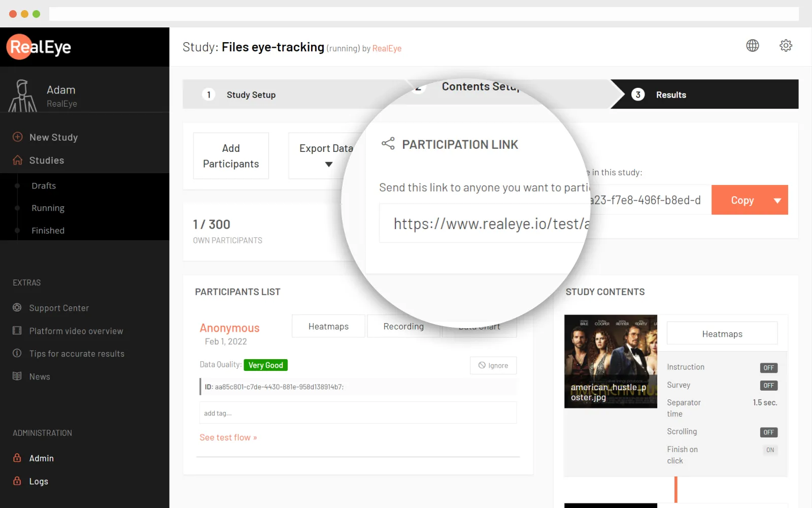This screenshot has width=812, height=508.
Task: Expand the Copy button dropdown arrow
Action: [777, 200]
